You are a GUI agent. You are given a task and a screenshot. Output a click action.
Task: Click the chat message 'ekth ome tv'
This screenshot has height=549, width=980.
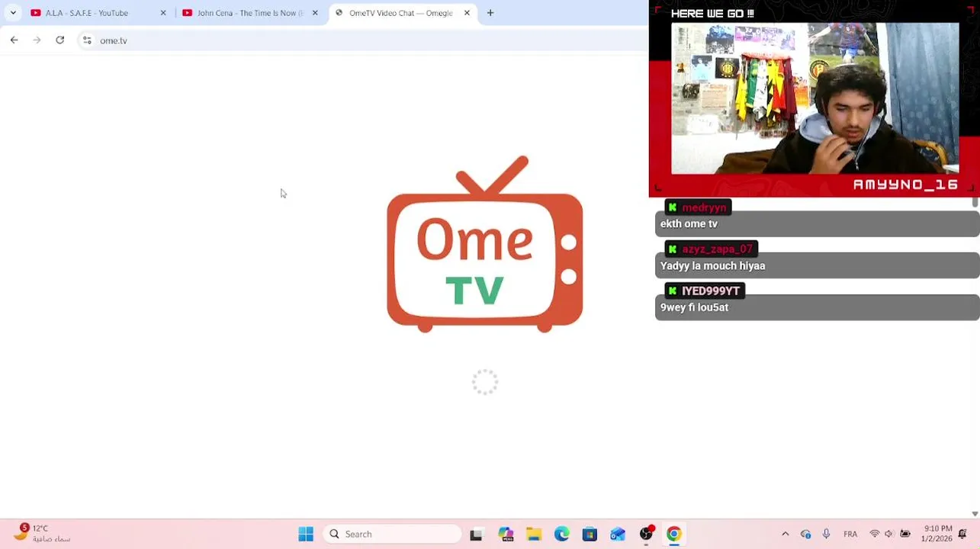coord(689,223)
